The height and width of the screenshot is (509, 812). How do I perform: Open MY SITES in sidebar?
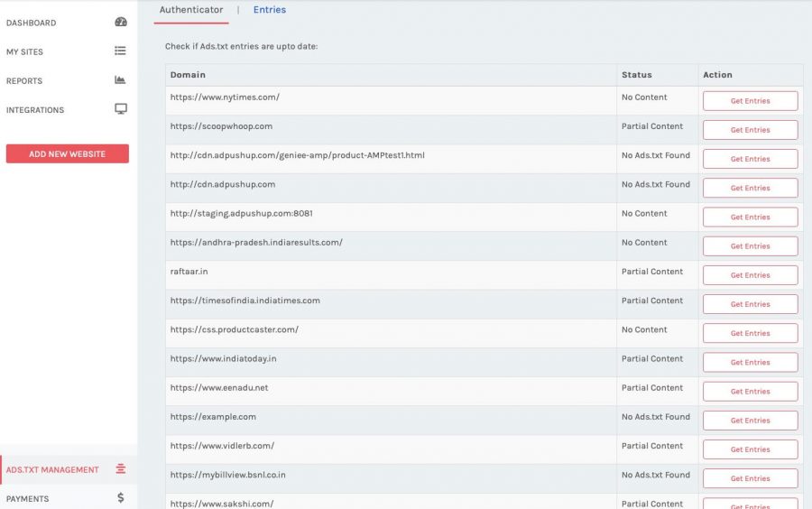(x=24, y=51)
